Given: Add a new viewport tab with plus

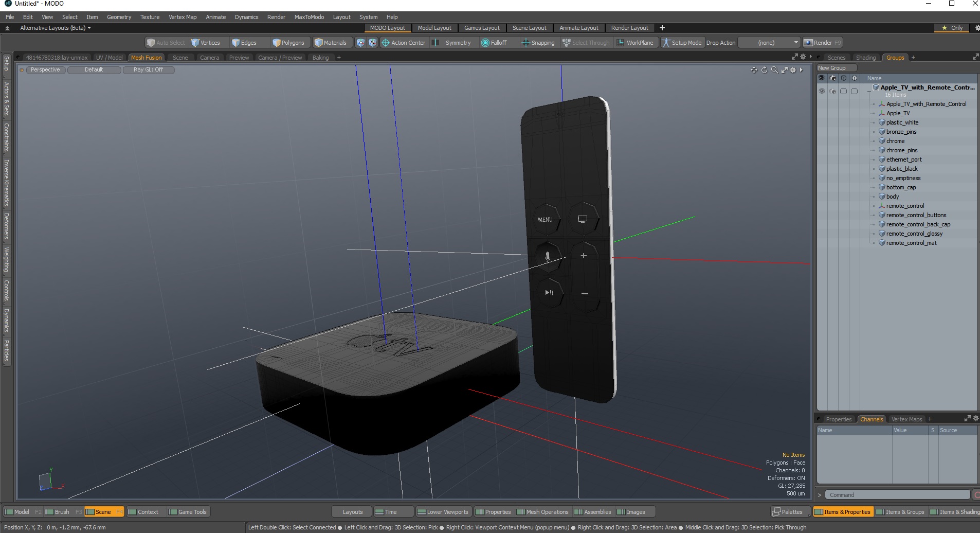Looking at the screenshot, I should click(339, 58).
